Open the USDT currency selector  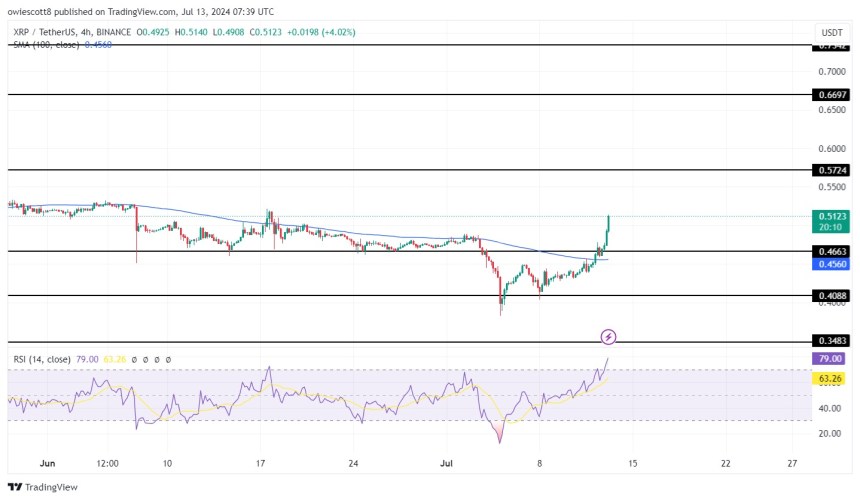click(831, 32)
